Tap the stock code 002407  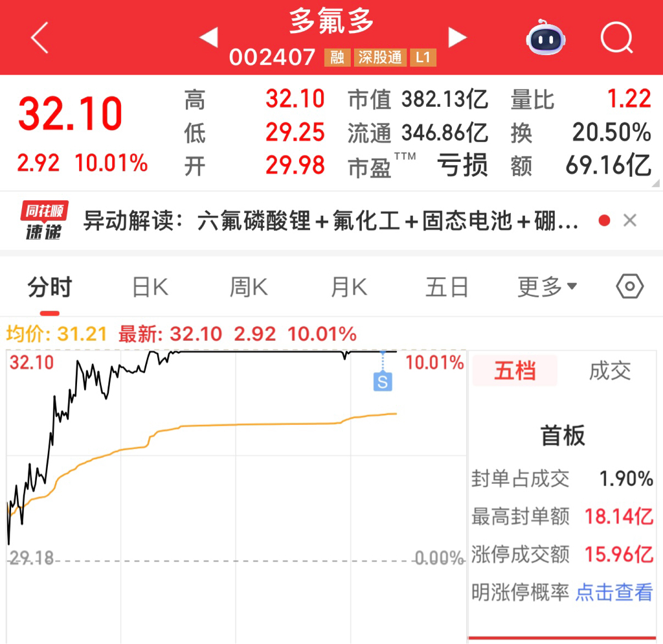coord(272,57)
